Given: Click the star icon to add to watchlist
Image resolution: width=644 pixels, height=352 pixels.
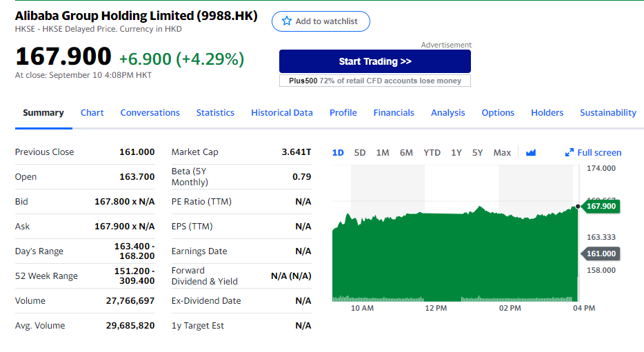Looking at the screenshot, I should [287, 21].
